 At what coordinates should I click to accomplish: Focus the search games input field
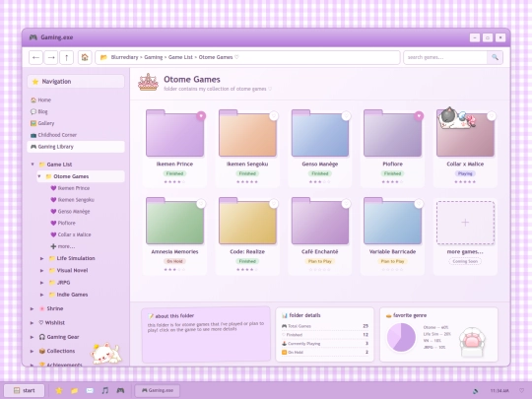[x=445, y=57]
